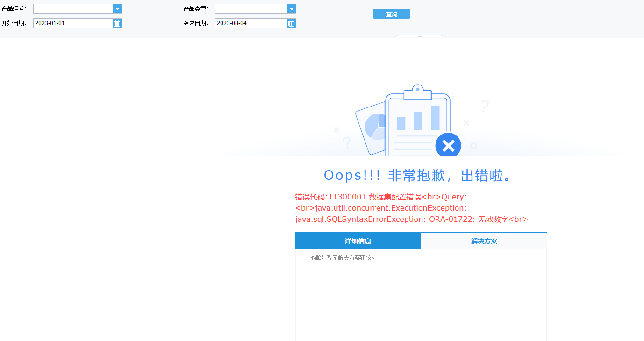Click the 产品编号 input box
The width and height of the screenshot is (644, 341).
click(x=73, y=9)
